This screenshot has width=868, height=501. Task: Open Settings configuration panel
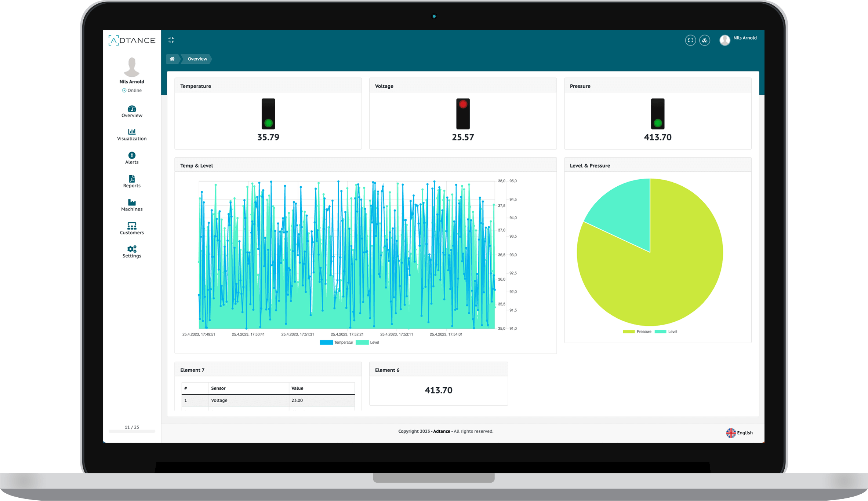coord(132,251)
